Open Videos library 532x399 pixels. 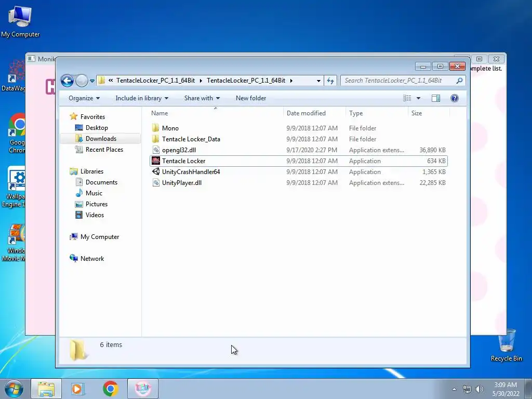(x=95, y=215)
